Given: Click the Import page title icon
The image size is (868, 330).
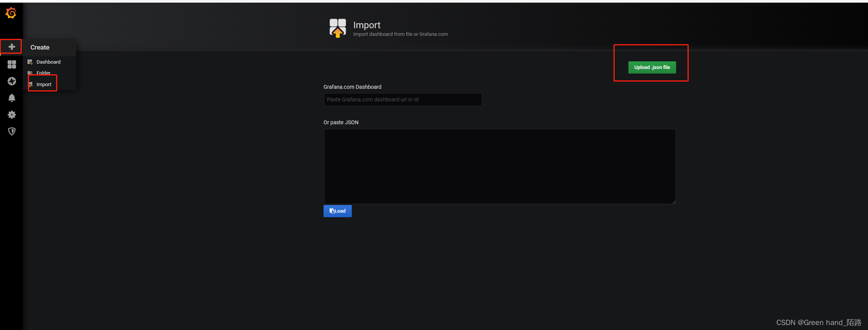Looking at the screenshot, I should (338, 28).
